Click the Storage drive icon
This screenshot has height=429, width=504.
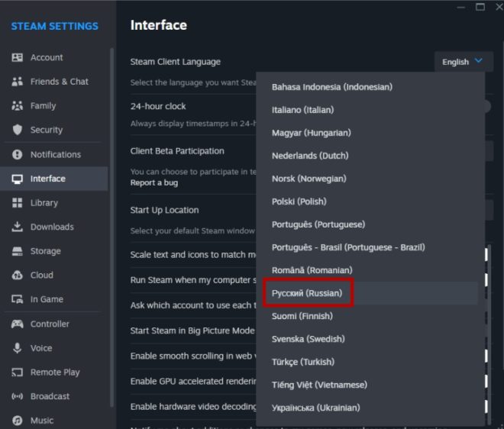point(17,251)
